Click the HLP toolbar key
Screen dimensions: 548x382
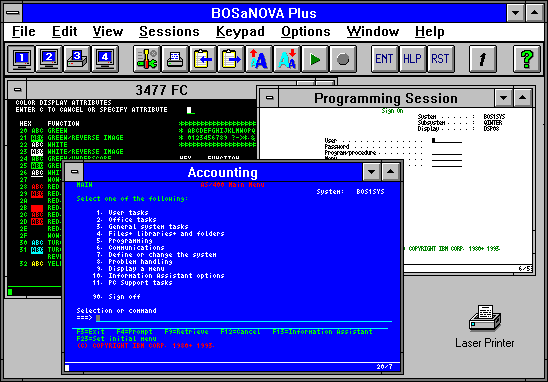point(412,59)
